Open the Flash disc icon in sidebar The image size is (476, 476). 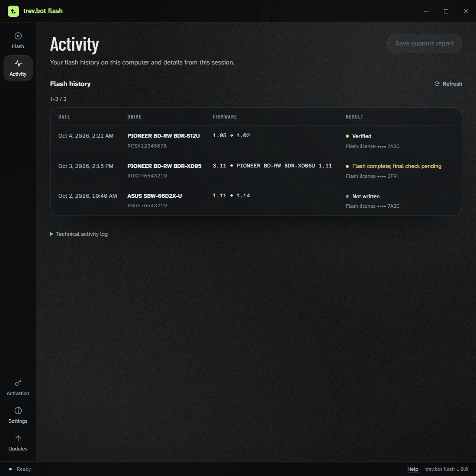point(18,36)
